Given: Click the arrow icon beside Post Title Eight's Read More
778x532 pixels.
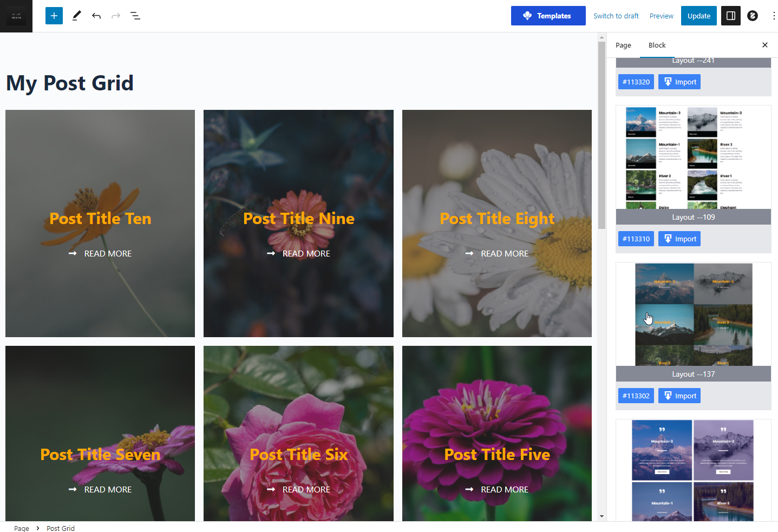Looking at the screenshot, I should coord(469,253).
